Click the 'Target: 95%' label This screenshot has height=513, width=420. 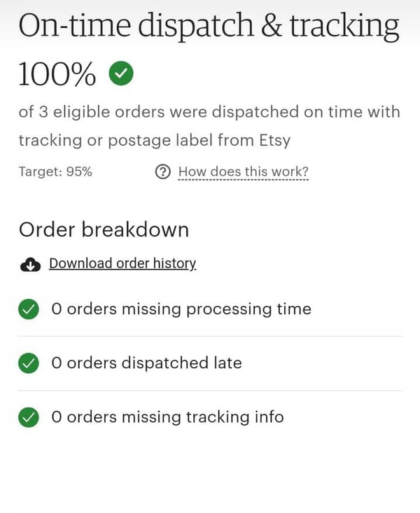[55, 172]
